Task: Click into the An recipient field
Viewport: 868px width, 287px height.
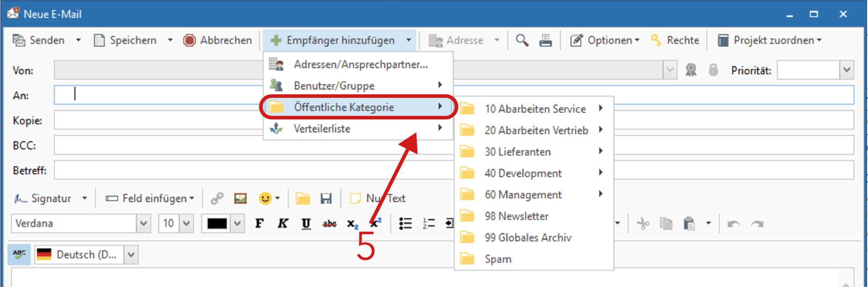Action: [x=454, y=95]
